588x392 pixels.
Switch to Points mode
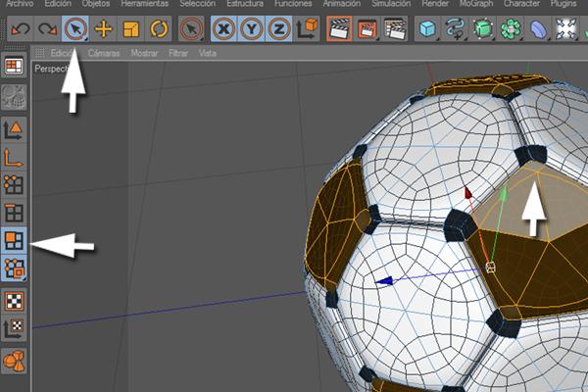14,185
